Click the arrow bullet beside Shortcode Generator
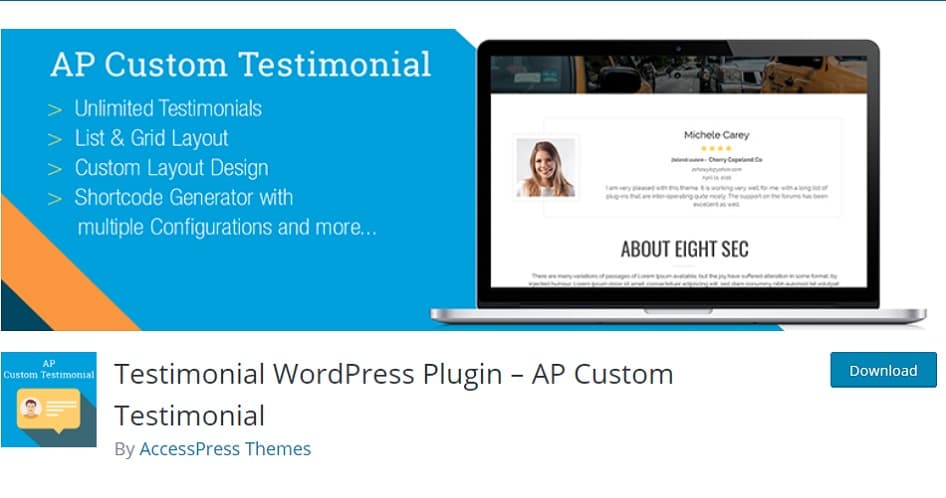946x498 pixels. 55,199
